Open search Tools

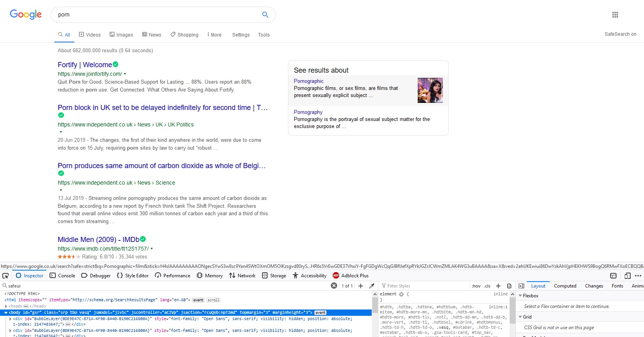point(264,35)
